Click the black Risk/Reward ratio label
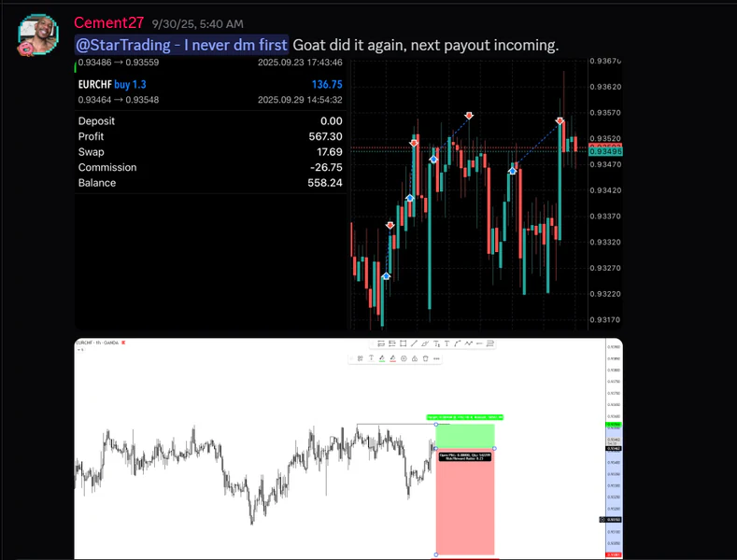 click(x=465, y=456)
